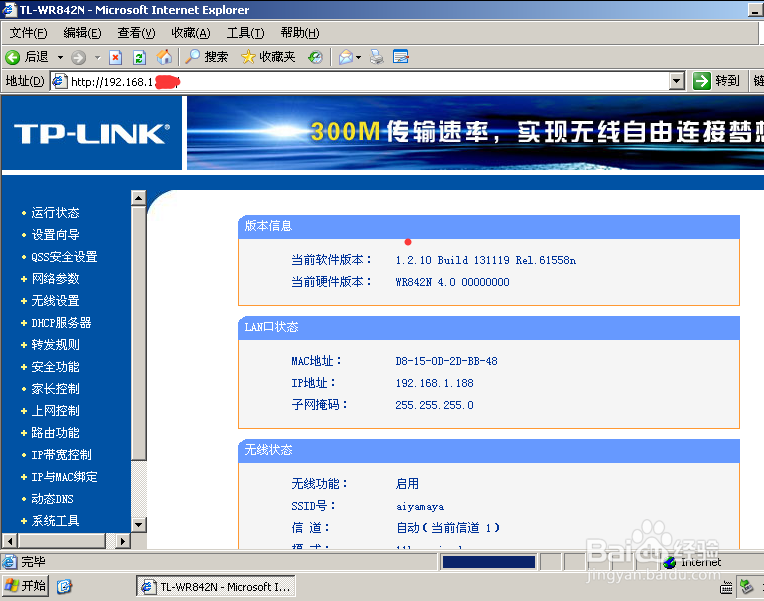The image size is (764, 601).
Task: Click the Stop loading icon
Action: click(115, 58)
